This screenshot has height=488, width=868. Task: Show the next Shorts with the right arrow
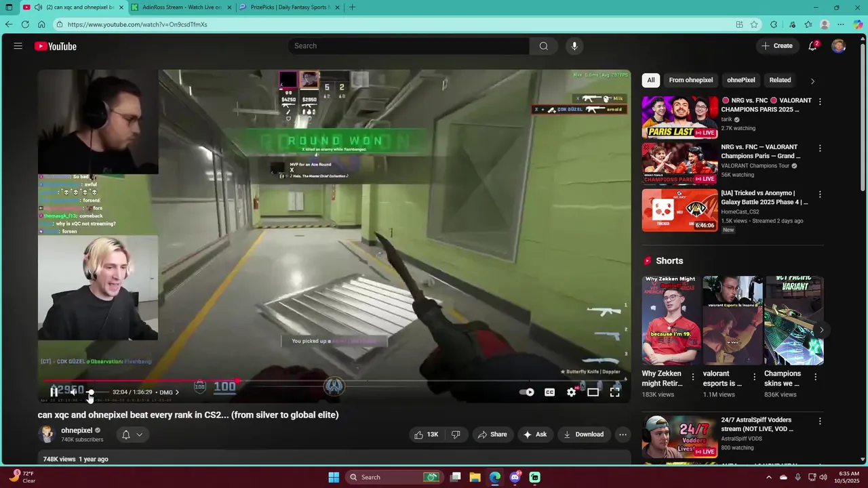point(821,330)
